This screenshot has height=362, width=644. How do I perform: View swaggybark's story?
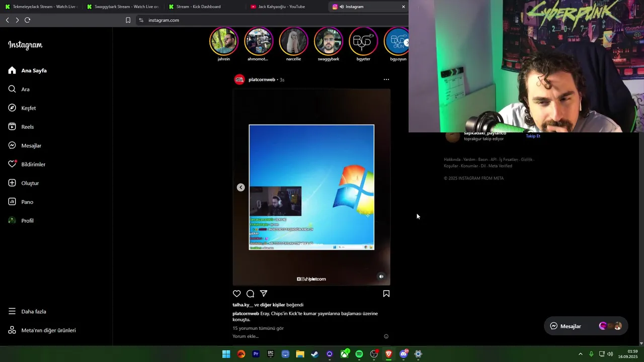point(328,41)
